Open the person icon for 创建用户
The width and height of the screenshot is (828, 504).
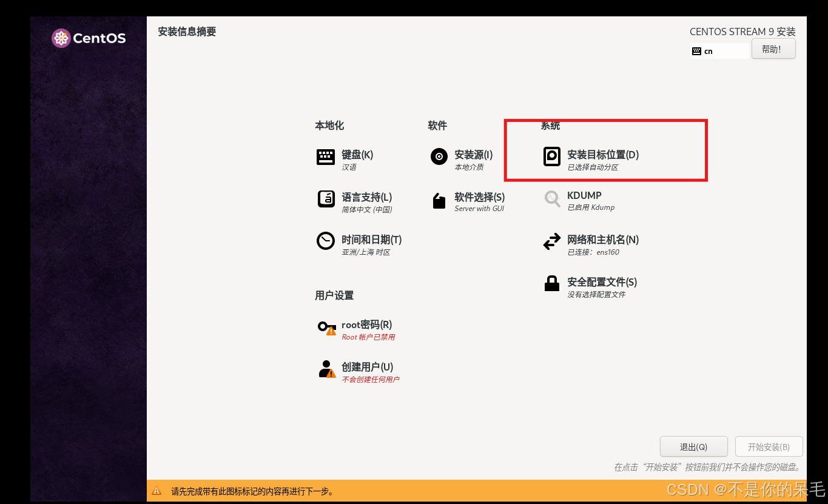coord(327,369)
